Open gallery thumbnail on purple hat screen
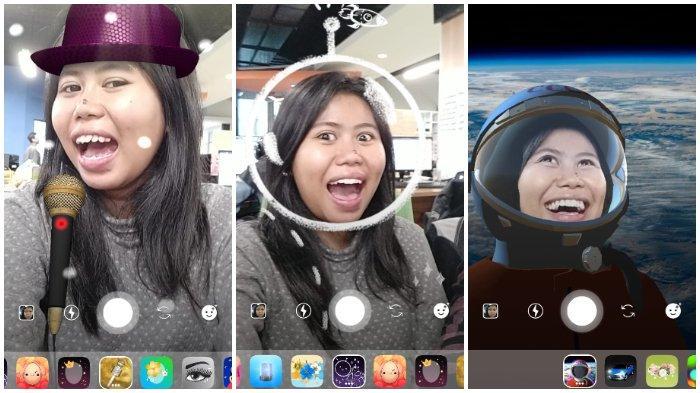Screen dimensions: 700x393 click(x=27, y=313)
